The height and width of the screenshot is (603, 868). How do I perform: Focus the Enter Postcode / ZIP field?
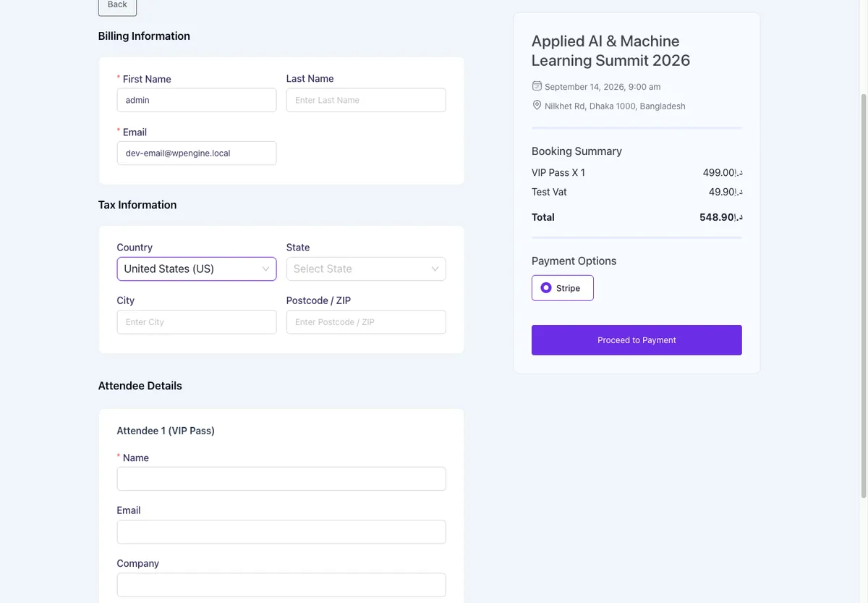[366, 322]
